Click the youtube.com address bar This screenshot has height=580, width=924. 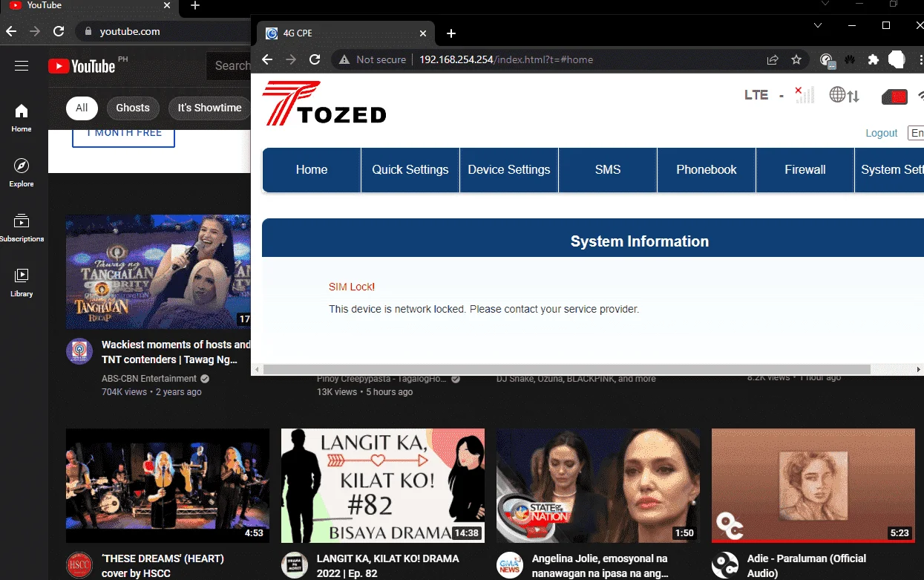pyautogui.click(x=130, y=31)
